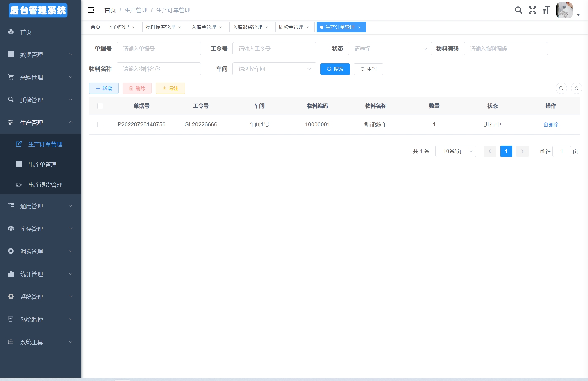The height and width of the screenshot is (381, 588).
Task: Click the 新增 add button
Action: click(104, 88)
